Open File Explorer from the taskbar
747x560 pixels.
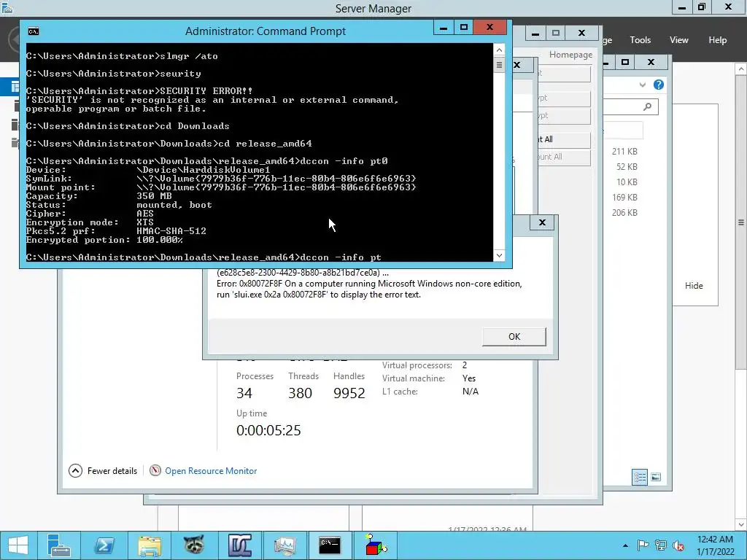pyautogui.click(x=149, y=545)
